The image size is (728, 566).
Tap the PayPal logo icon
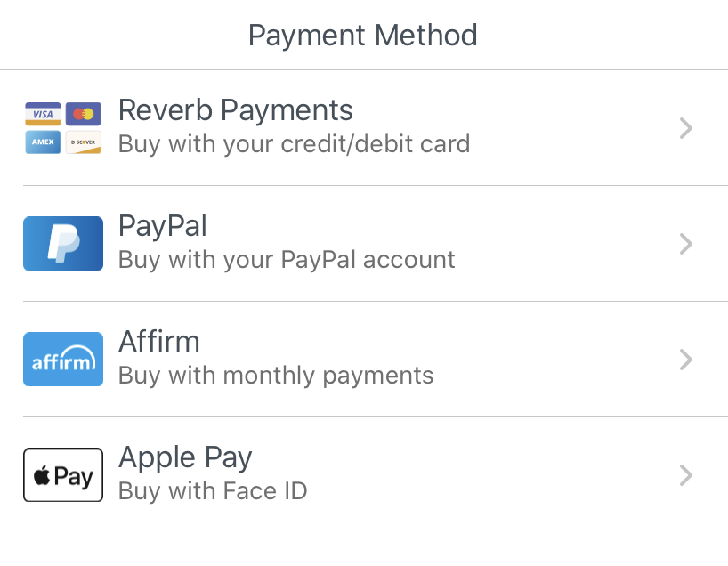coord(63,244)
